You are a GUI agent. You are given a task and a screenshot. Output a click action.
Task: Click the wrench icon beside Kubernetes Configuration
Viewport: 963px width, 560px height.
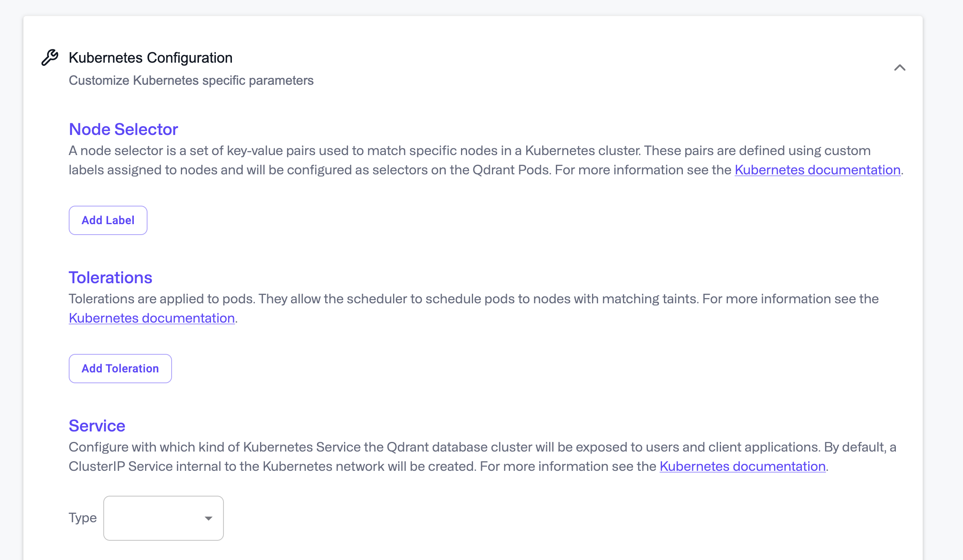[x=50, y=57]
